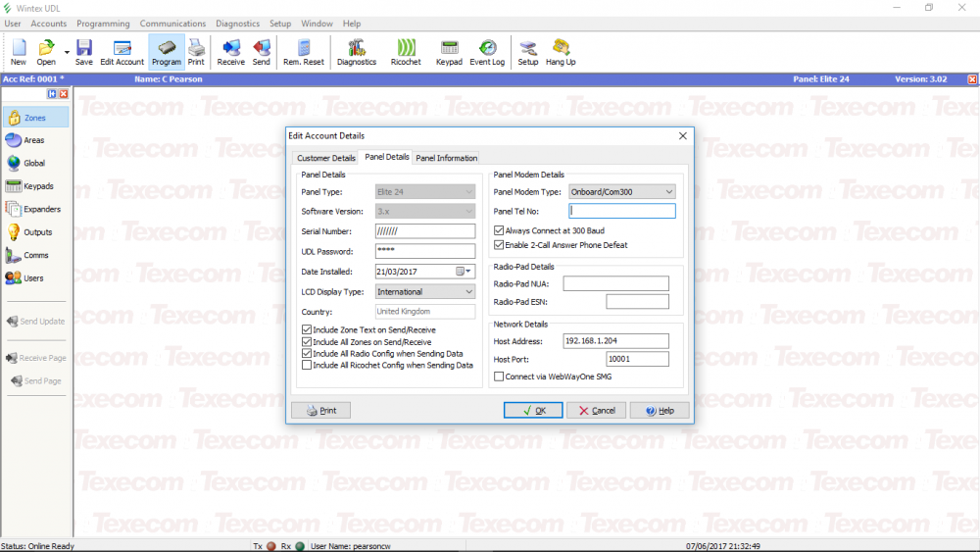Enable Connect via WebWayOne SMG
This screenshot has width=980, height=552.
tap(499, 376)
